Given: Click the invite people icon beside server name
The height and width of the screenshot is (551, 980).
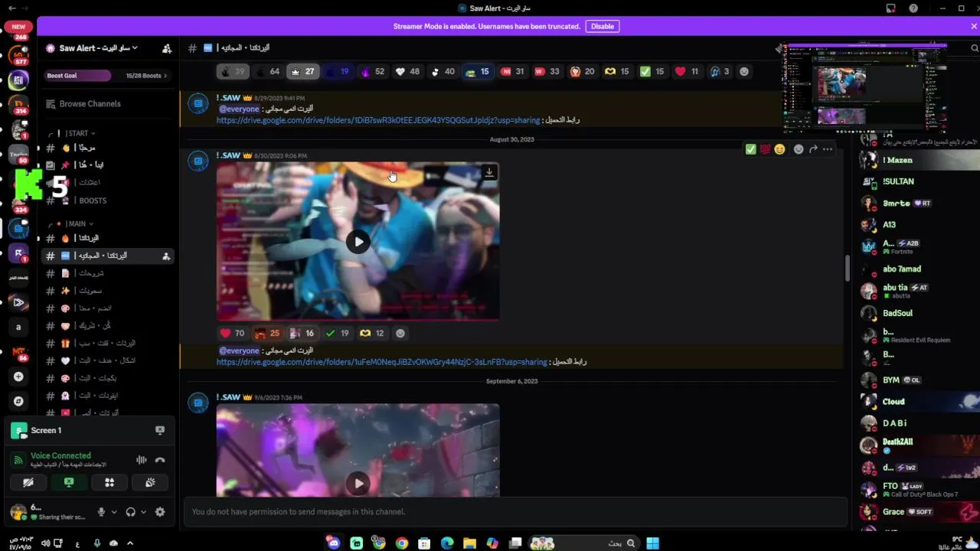Looking at the screenshot, I should pos(167,48).
